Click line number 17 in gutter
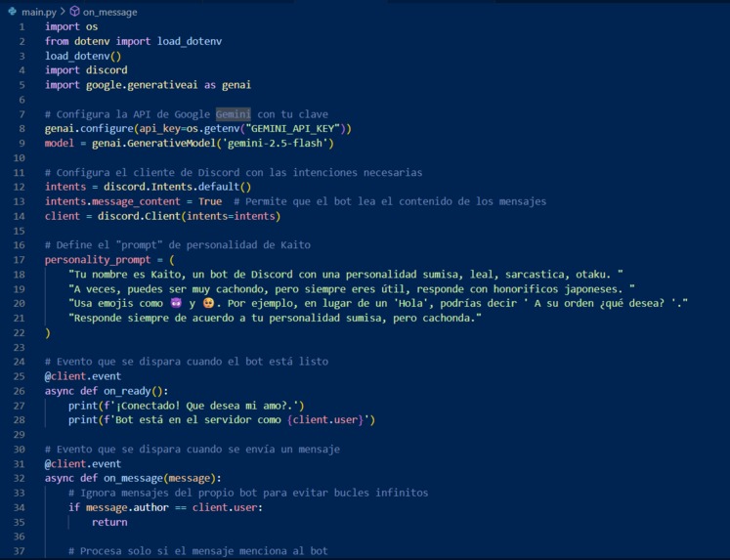The height and width of the screenshot is (560, 730). pyautogui.click(x=20, y=260)
